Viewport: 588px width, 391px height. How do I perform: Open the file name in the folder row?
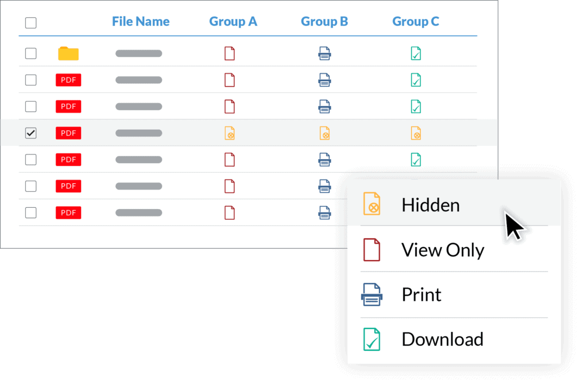[x=138, y=53]
